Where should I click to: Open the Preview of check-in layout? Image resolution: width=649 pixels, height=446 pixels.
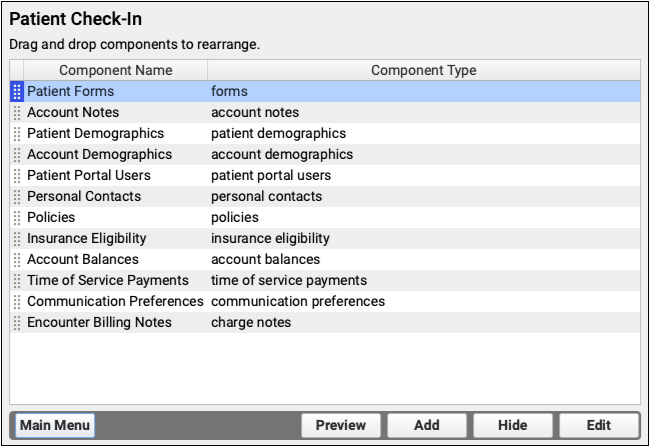coord(340,425)
